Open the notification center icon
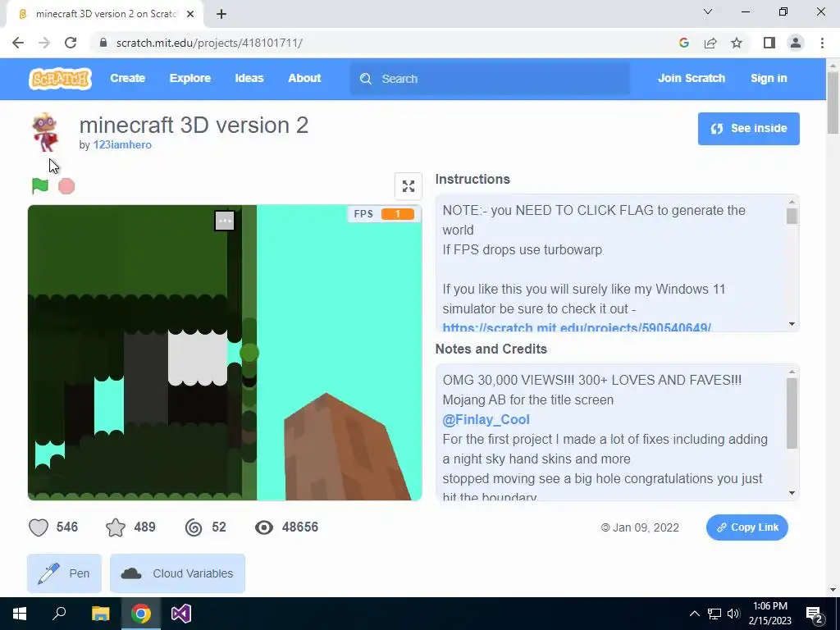 click(815, 614)
